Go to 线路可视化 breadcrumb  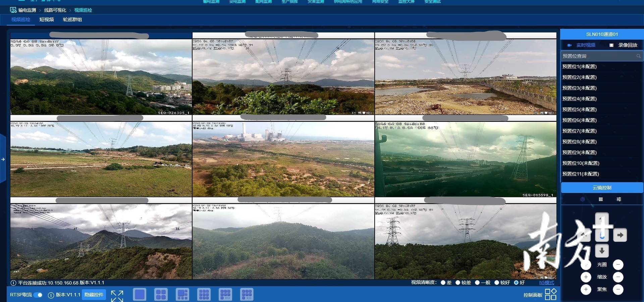[x=55, y=10]
